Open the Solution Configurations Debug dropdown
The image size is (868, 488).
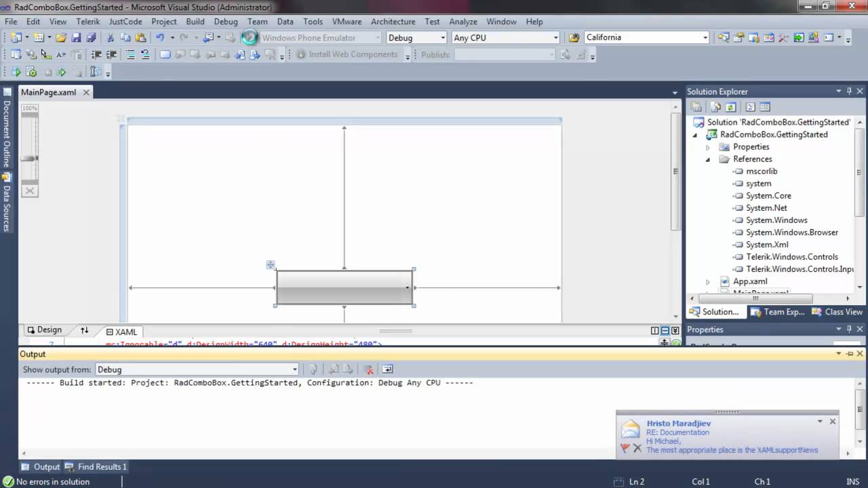pos(443,38)
